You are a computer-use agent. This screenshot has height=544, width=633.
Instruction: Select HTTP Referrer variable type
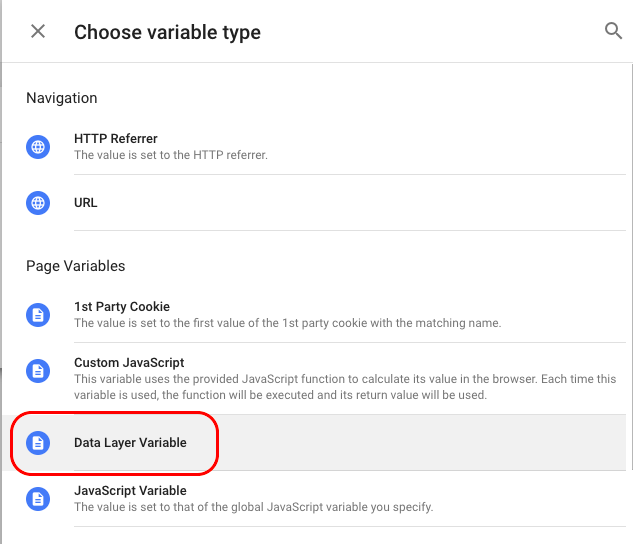pos(116,139)
